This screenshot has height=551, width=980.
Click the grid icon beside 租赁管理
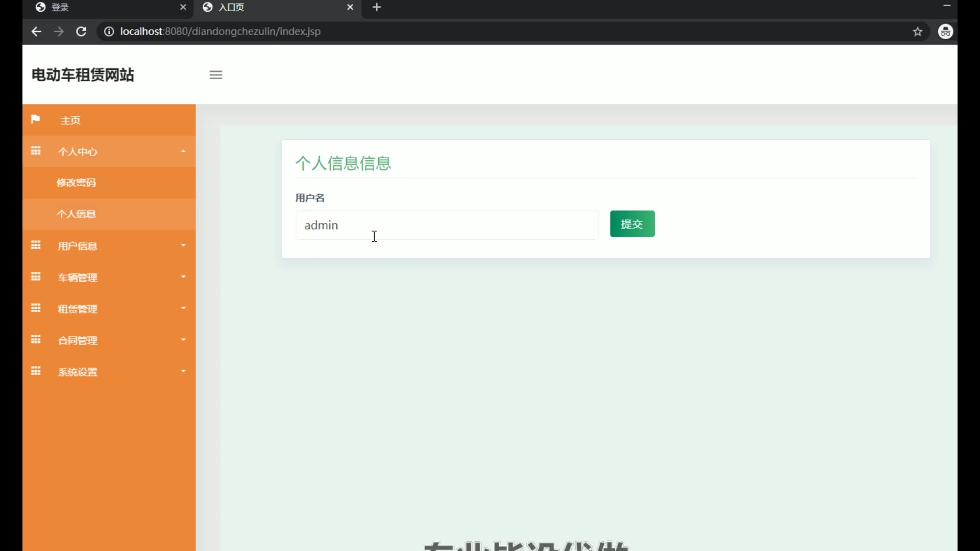tap(36, 309)
